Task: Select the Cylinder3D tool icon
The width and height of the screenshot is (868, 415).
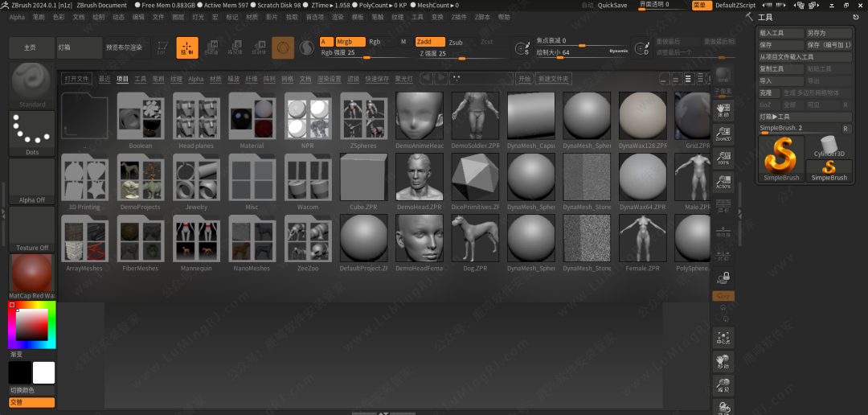Action: tap(829, 146)
